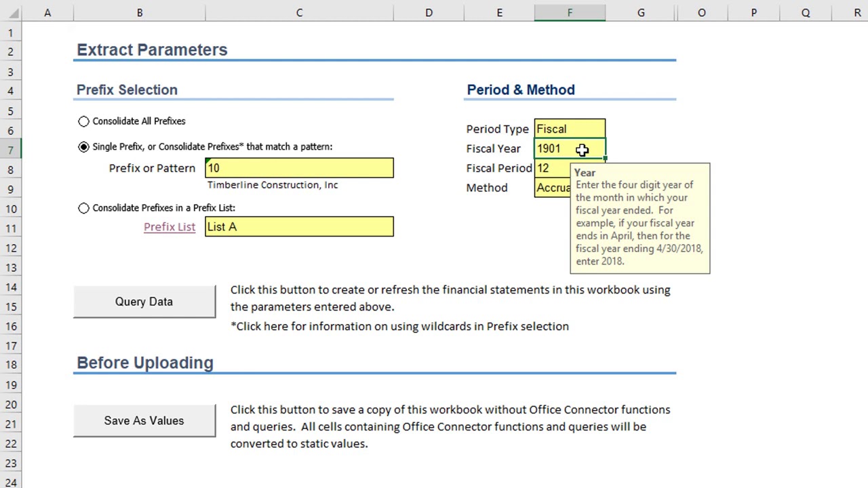Select column Q header
868x488 pixels.
click(806, 13)
